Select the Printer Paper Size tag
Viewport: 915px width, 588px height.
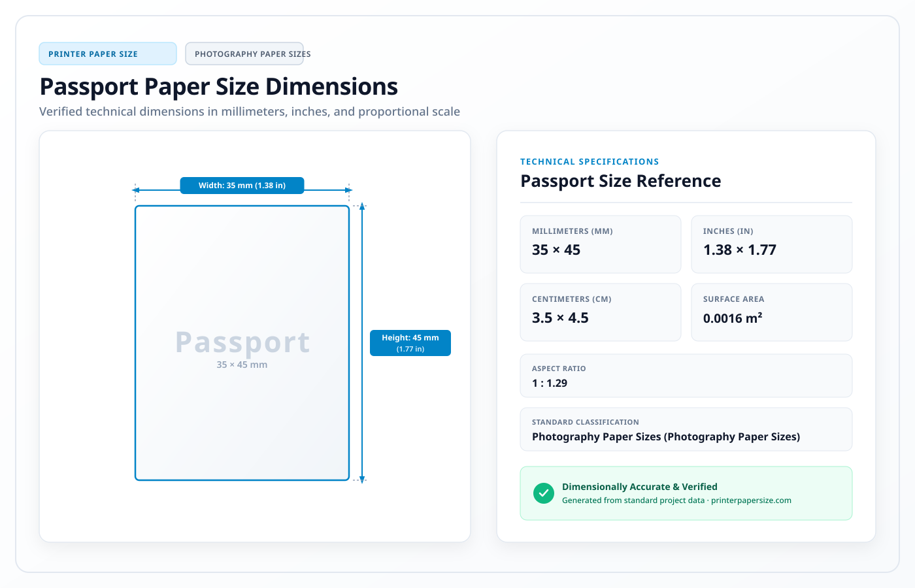(108, 54)
